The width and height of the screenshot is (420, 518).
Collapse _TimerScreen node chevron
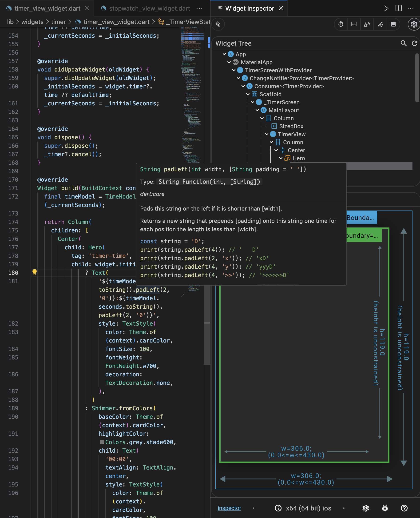[253, 102]
